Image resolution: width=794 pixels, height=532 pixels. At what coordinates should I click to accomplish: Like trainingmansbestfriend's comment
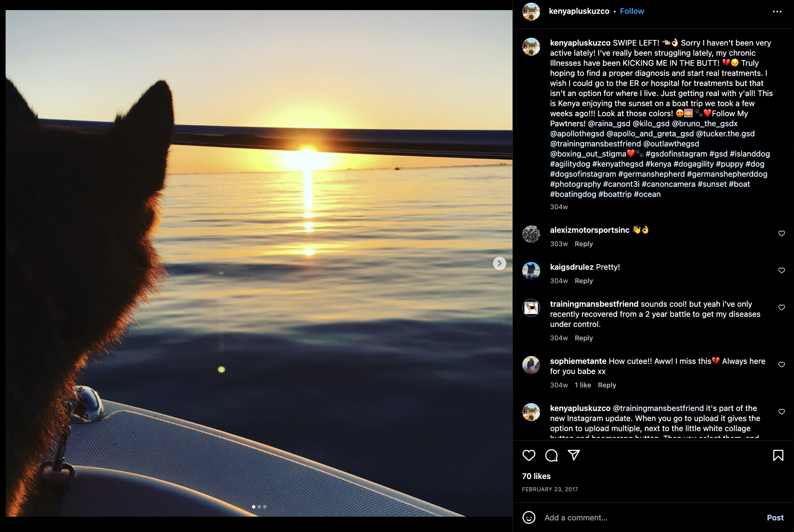pyautogui.click(x=781, y=307)
